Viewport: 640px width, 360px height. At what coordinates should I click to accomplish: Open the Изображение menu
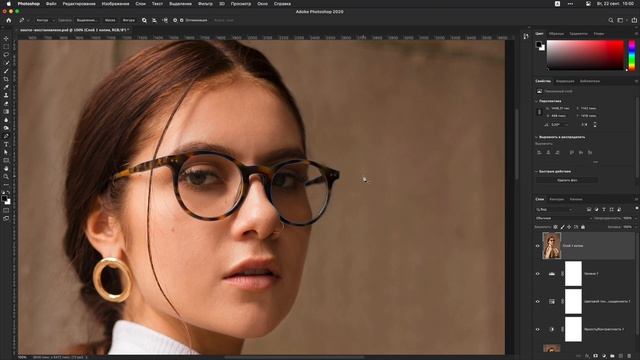coord(116,4)
